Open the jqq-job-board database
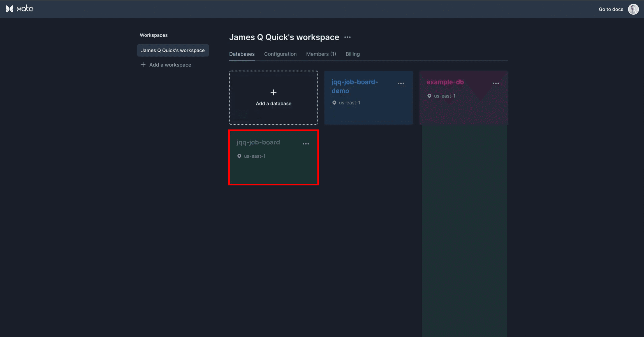Screen dimensions: 644x337 273,157
